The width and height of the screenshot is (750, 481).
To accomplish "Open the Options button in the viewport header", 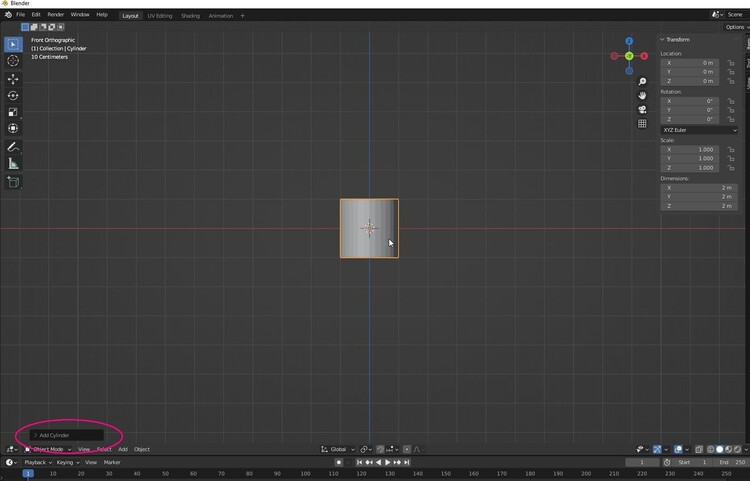I will [x=734, y=27].
